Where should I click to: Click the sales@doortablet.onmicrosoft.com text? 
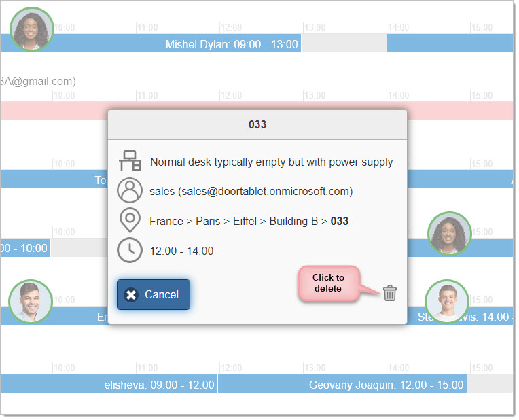(251, 192)
